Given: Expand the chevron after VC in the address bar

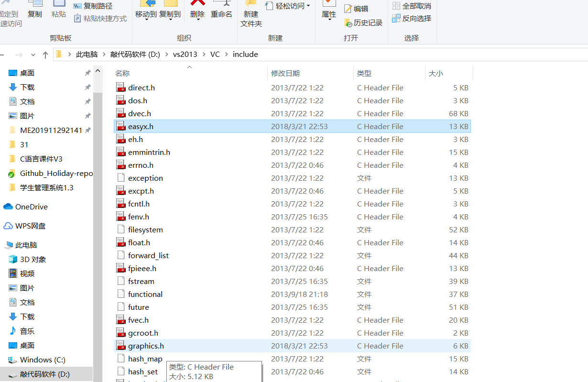Looking at the screenshot, I should [227, 55].
